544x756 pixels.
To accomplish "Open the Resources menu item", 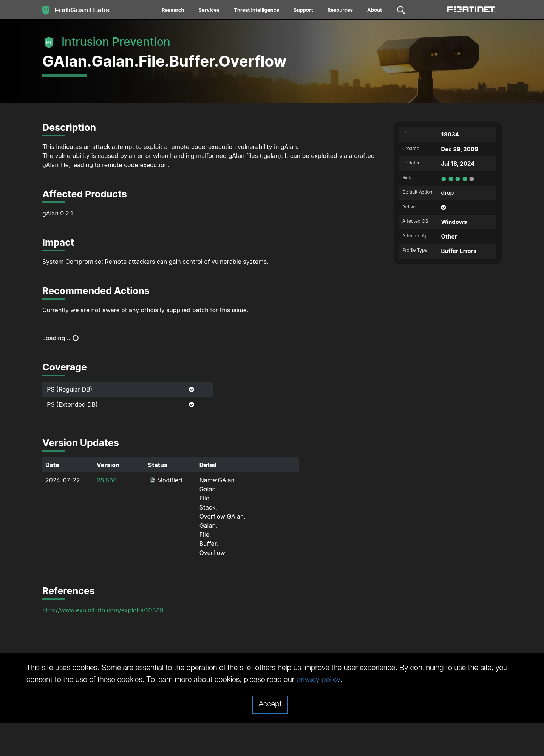I will pyautogui.click(x=340, y=10).
